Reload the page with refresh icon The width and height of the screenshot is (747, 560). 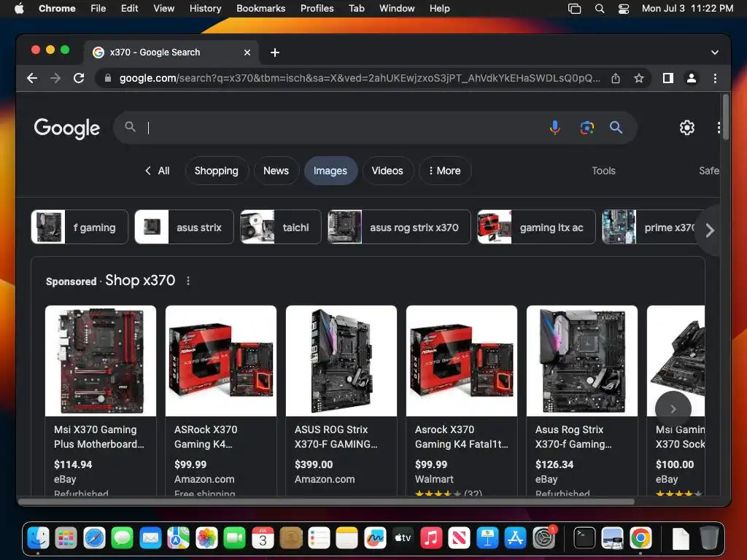click(79, 78)
